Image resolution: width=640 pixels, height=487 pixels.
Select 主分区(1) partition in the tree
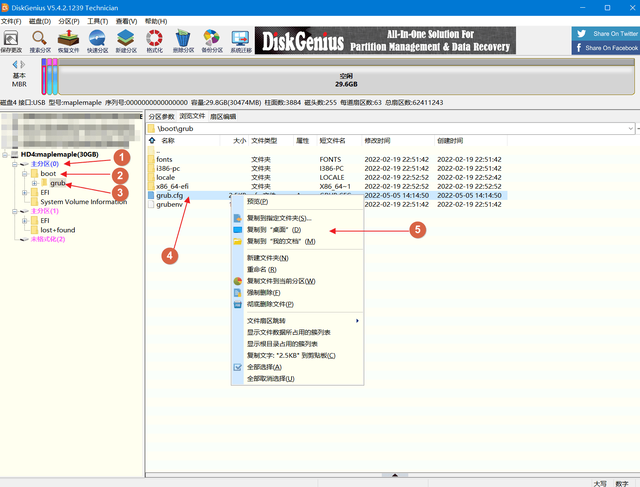pyautogui.click(x=45, y=211)
